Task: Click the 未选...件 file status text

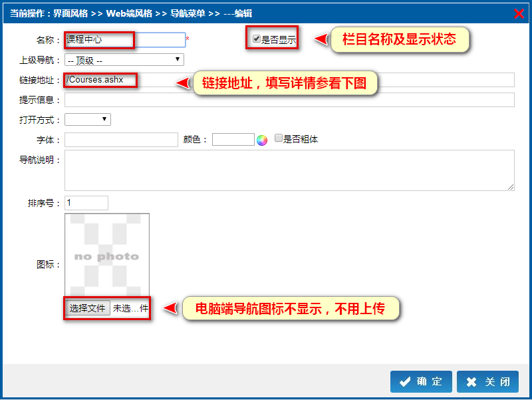Action: [x=130, y=308]
